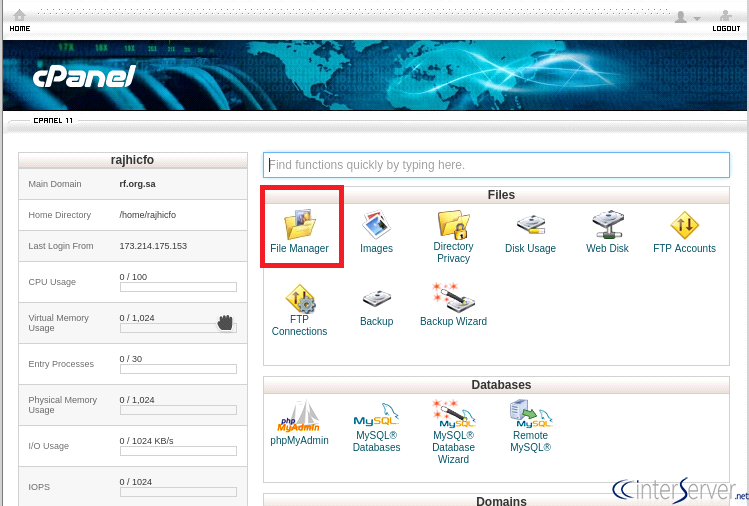Click the Disk Usage label link

point(531,248)
